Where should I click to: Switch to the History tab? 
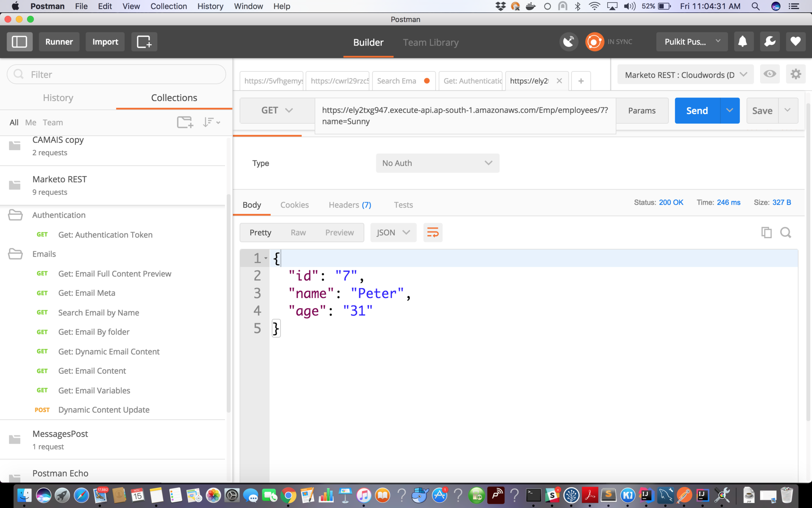58,98
